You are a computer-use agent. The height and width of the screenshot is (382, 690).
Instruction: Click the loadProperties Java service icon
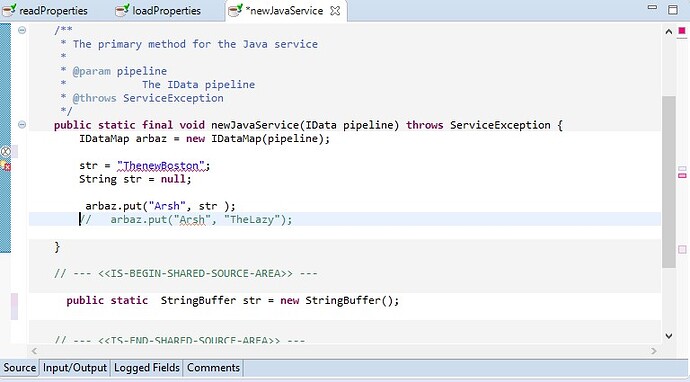click(122, 10)
